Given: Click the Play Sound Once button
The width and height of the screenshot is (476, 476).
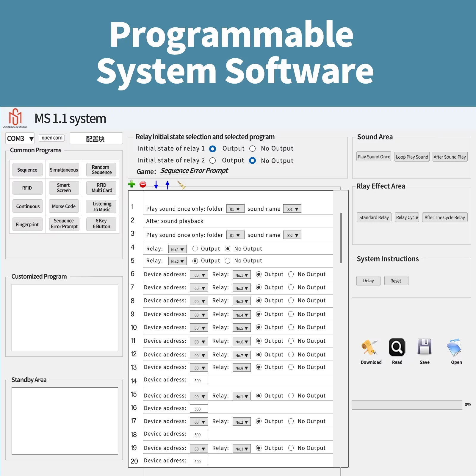Looking at the screenshot, I should 374,157.
